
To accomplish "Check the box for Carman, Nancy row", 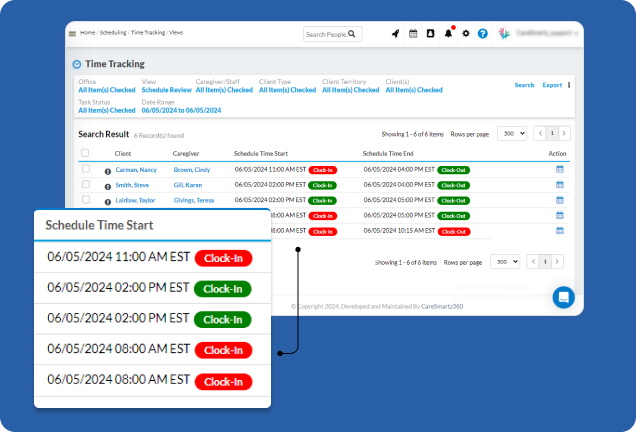I will click(86, 170).
